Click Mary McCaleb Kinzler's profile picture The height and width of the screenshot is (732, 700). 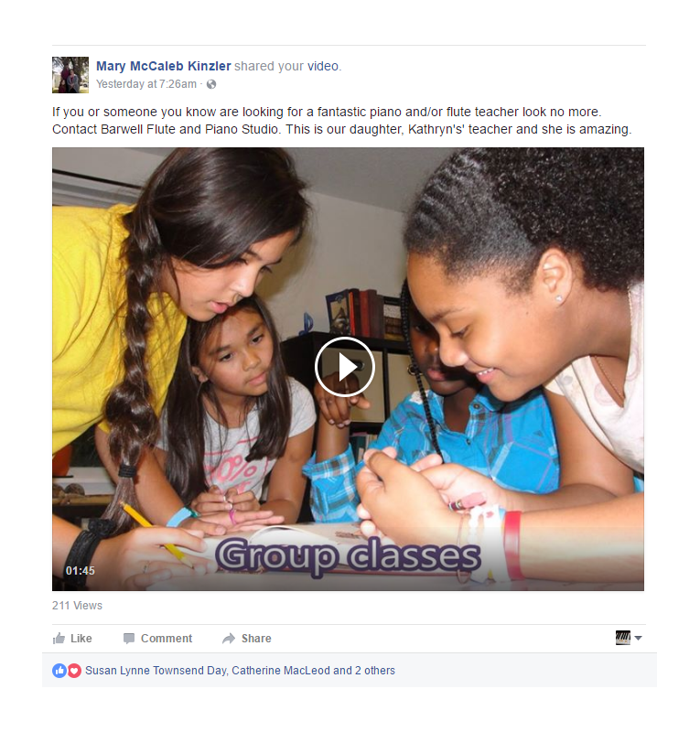(70, 75)
